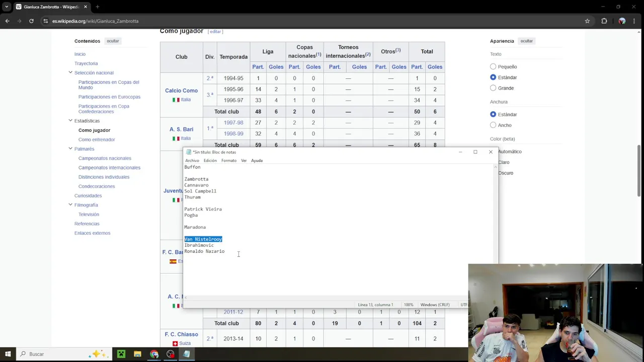
Task: Hide the Contenidos sidebar
Action: point(113,41)
